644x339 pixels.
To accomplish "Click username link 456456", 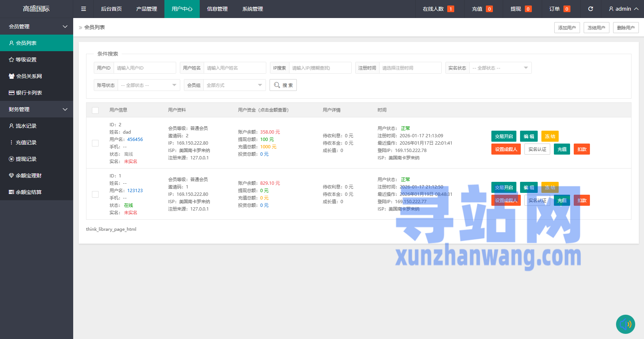I will click(135, 140).
